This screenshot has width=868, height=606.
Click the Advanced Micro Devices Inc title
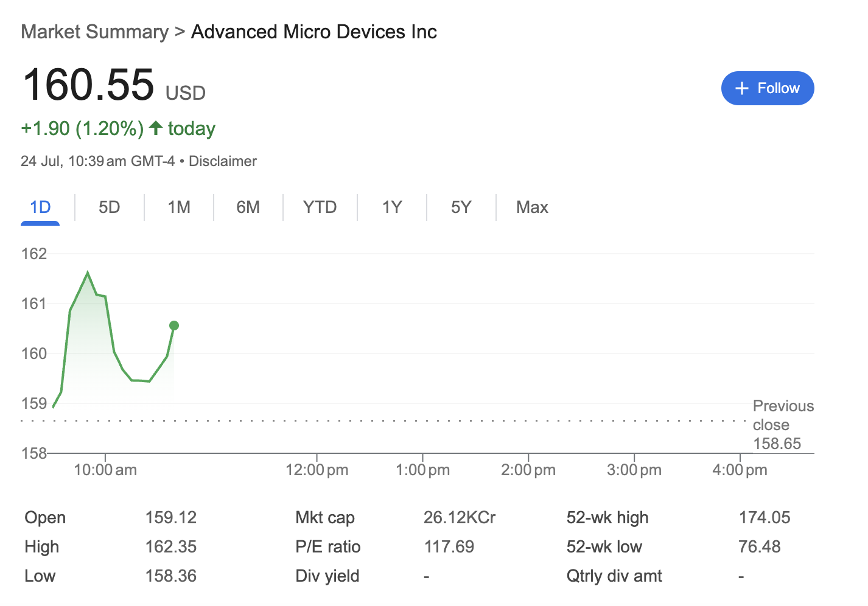(314, 32)
